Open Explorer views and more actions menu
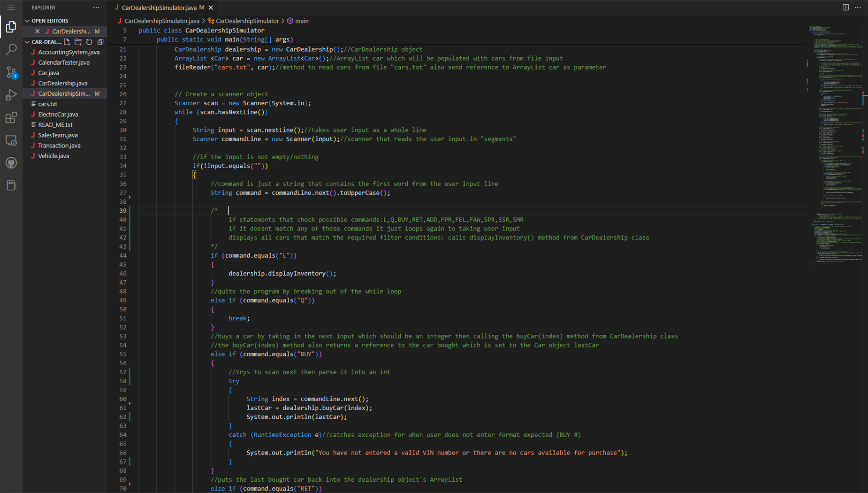Viewport: 868px width, 493px height. 96,8
